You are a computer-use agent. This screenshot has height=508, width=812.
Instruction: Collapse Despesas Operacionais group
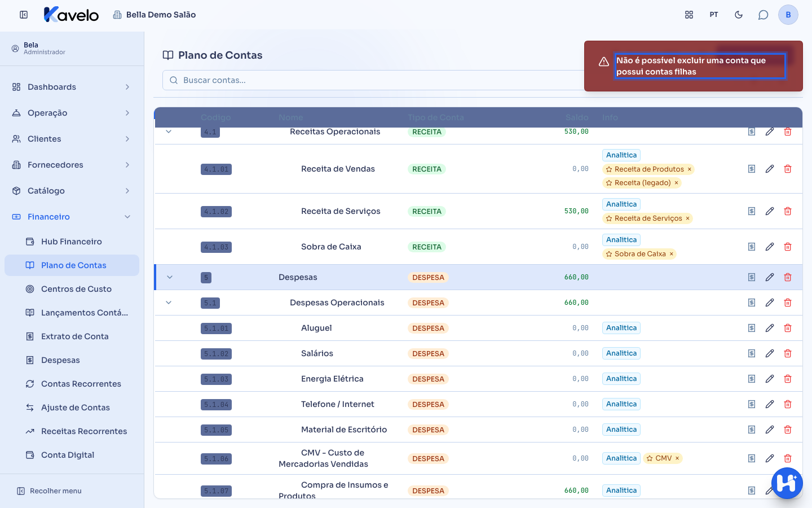coord(169,303)
